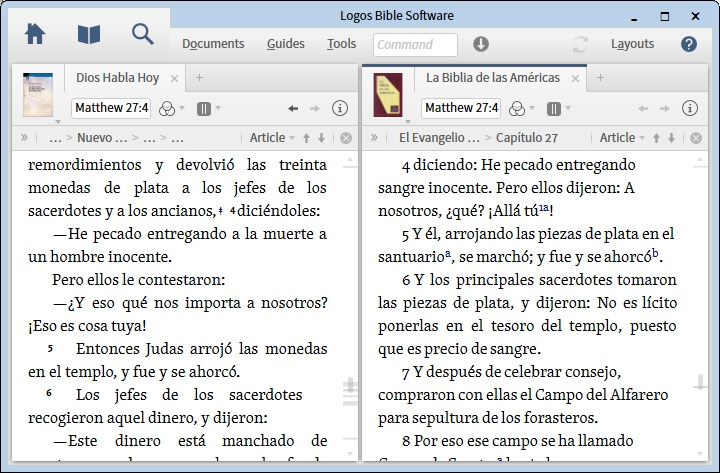
Task: Go to the previous article in right panel
Action: coord(656,138)
